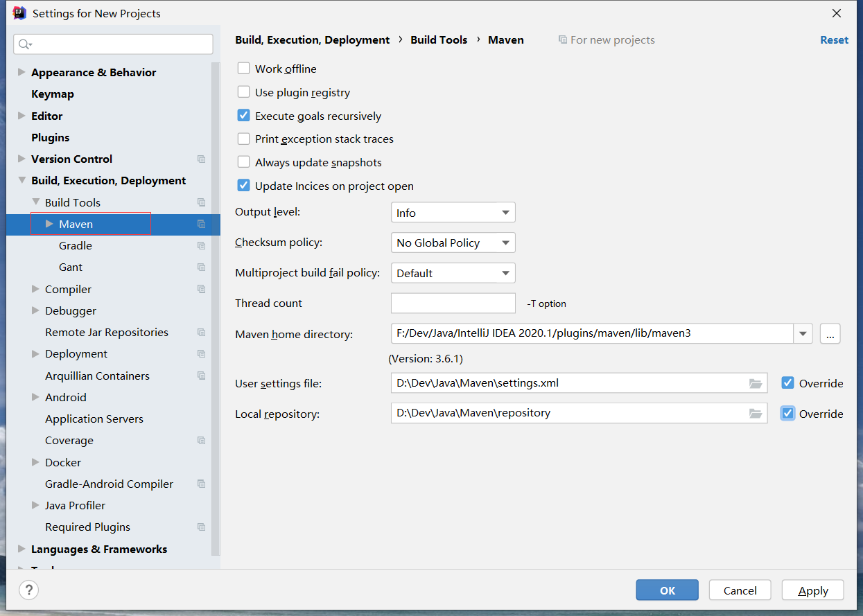Toggle Override for Local repository
The image size is (863, 616).
(x=787, y=414)
